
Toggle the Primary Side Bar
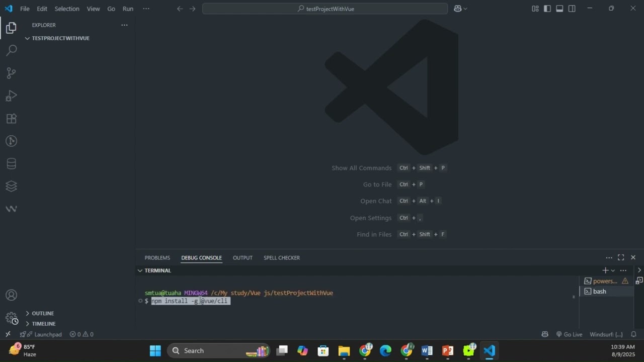[x=547, y=9]
